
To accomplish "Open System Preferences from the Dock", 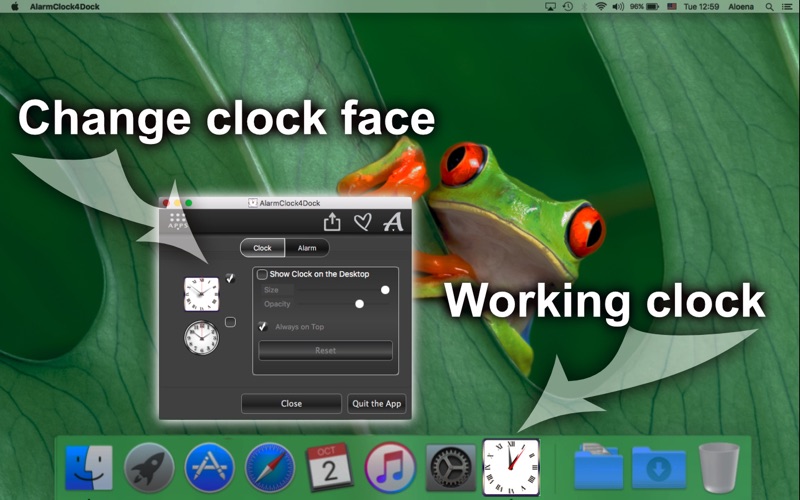I will coord(450,467).
